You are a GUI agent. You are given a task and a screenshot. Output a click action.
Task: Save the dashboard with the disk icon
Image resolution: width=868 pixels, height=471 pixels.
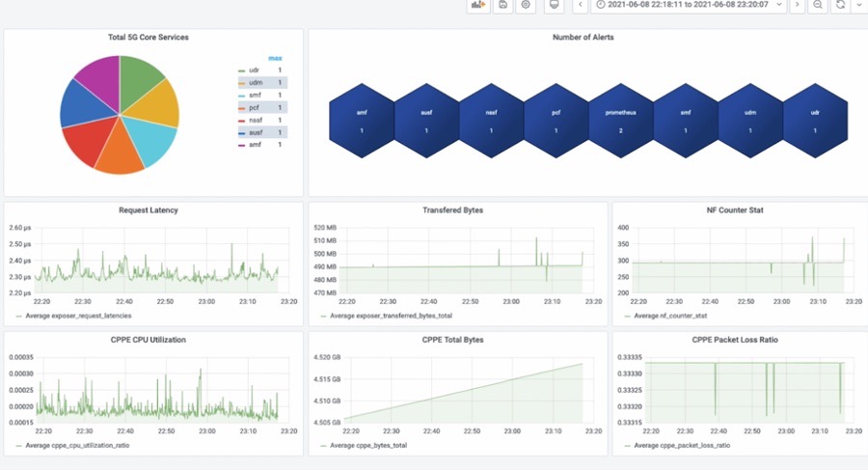point(502,6)
